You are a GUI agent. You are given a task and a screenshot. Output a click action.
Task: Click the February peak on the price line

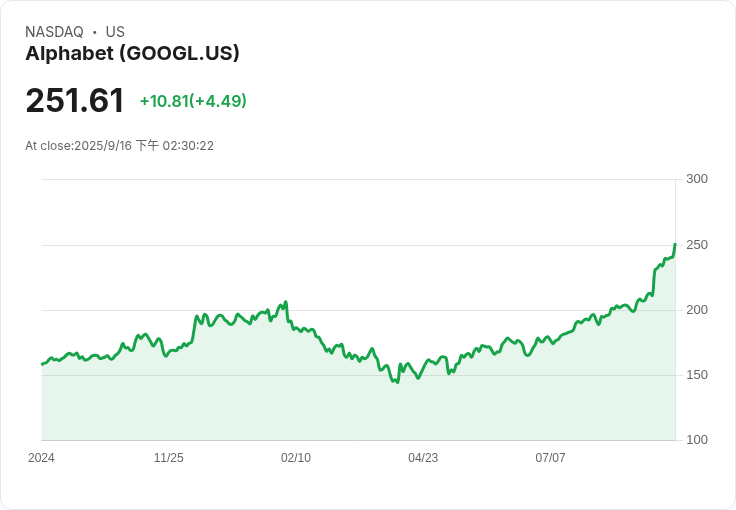(x=285, y=302)
